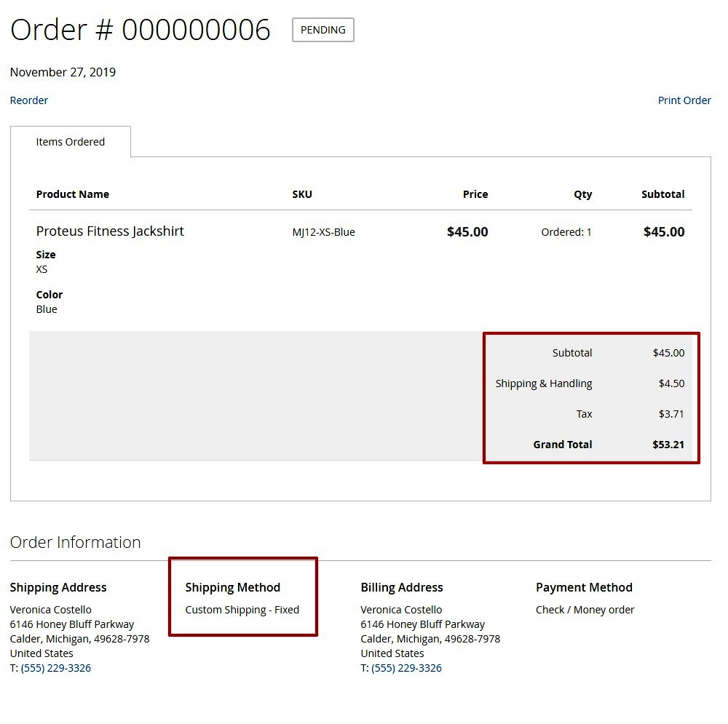728x724 pixels.
Task: Select the Custom Shipping - Fixed method text
Action: (x=242, y=610)
